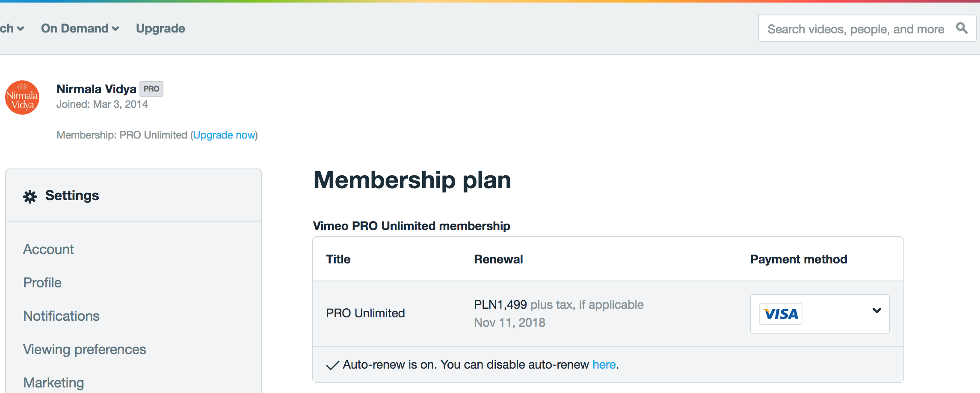The width and height of the screenshot is (980, 393).
Task: Open Profile settings section
Action: [42, 283]
